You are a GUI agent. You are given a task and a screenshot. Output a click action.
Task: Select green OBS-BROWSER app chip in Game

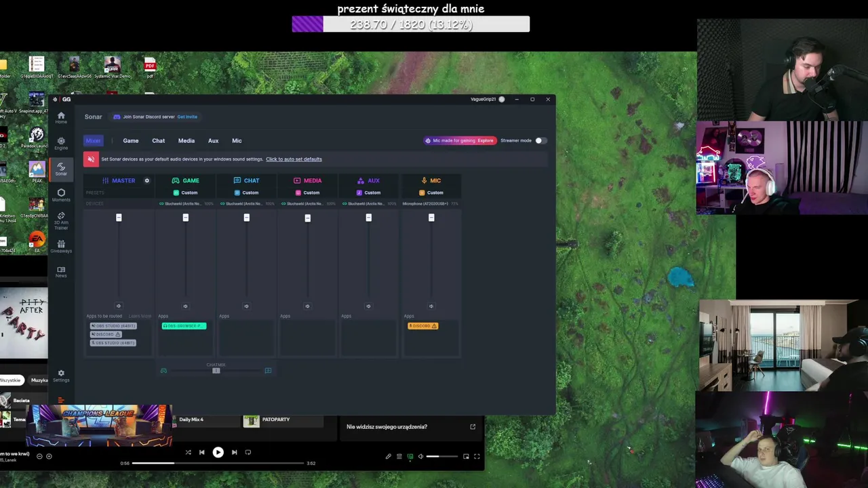(x=184, y=326)
